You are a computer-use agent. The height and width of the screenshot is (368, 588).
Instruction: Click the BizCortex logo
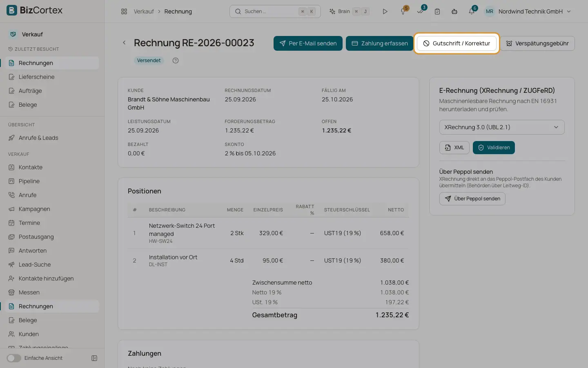(x=35, y=10)
